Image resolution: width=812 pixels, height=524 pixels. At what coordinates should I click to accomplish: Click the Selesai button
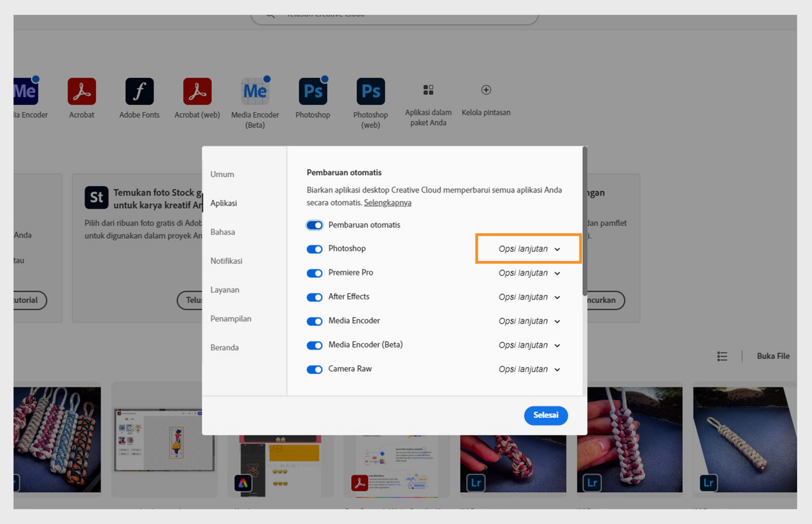click(546, 415)
